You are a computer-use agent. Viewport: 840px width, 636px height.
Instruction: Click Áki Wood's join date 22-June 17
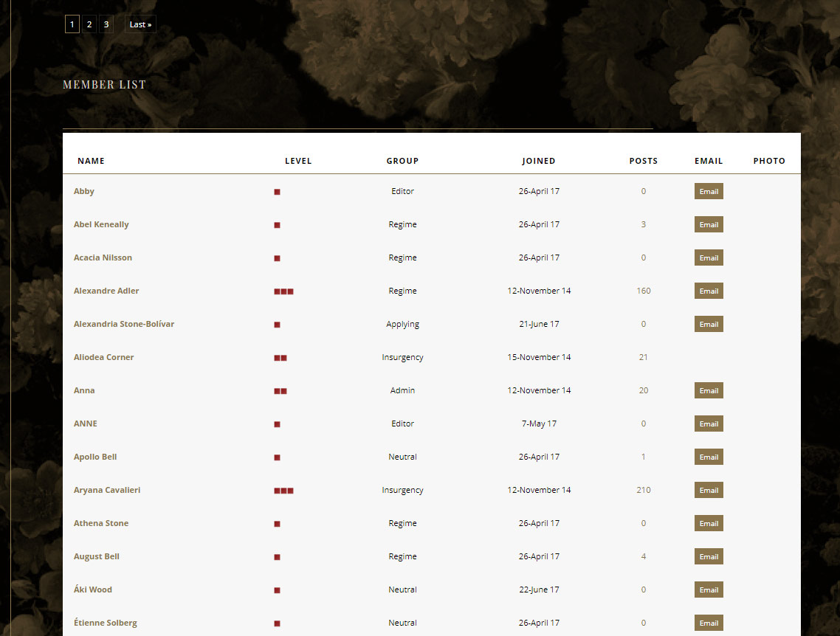539,590
